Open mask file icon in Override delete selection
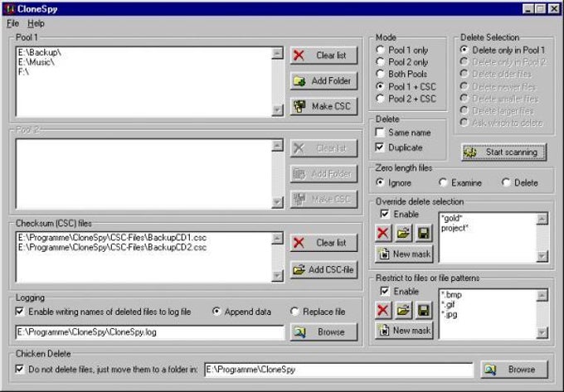Image resolution: width=564 pixels, height=392 pixels. [x=403, y=233]
